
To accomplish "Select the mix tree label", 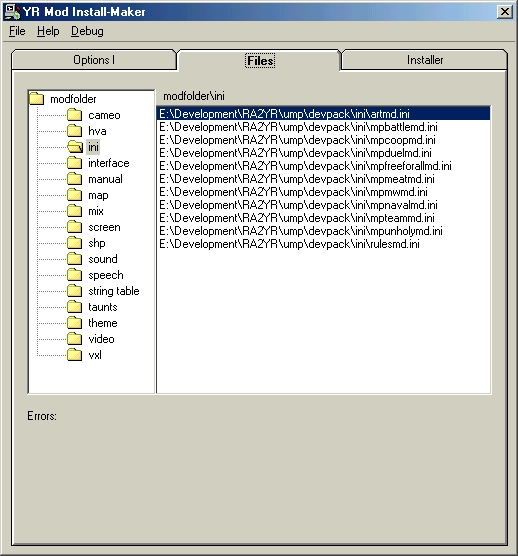I will tap(96, 211).
